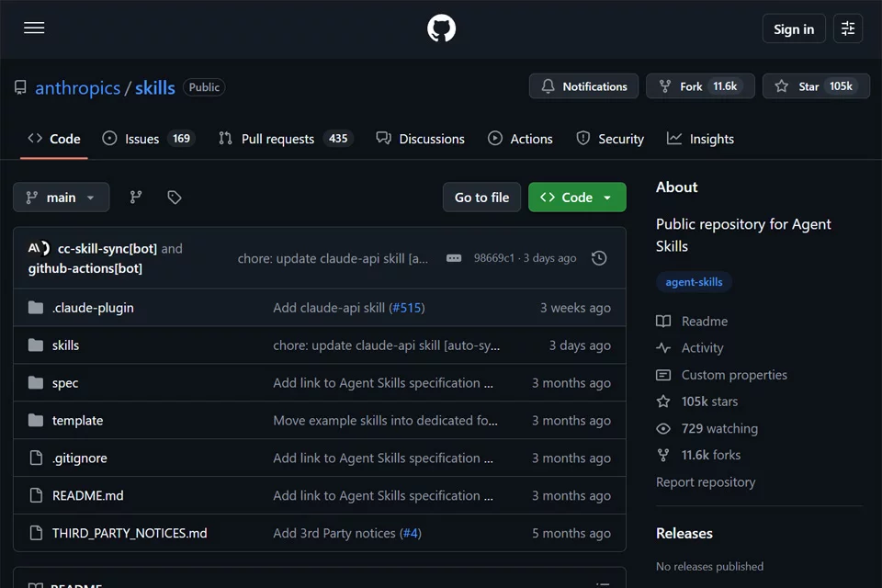Open the Security tab
This screenshot has height=588, width=882.
coord(610,139)
